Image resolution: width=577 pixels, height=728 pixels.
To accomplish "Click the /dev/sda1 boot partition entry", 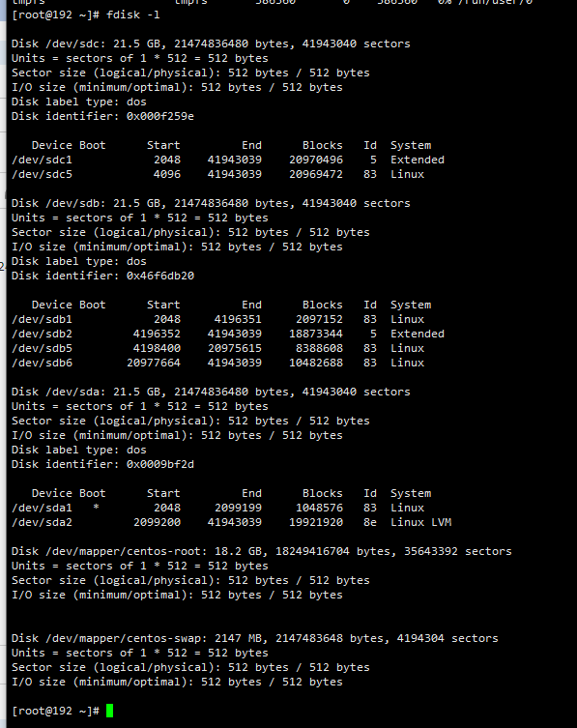I will [217, 508].
